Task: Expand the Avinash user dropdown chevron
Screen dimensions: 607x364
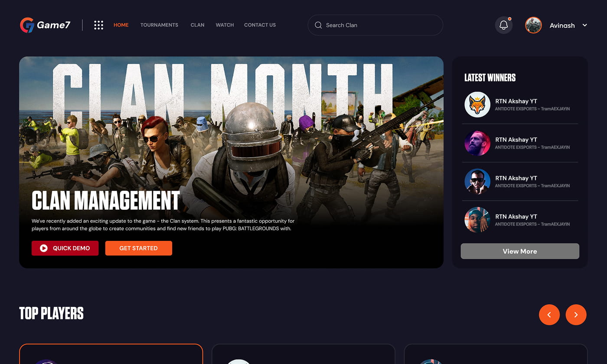Action: tap(584, 25)
